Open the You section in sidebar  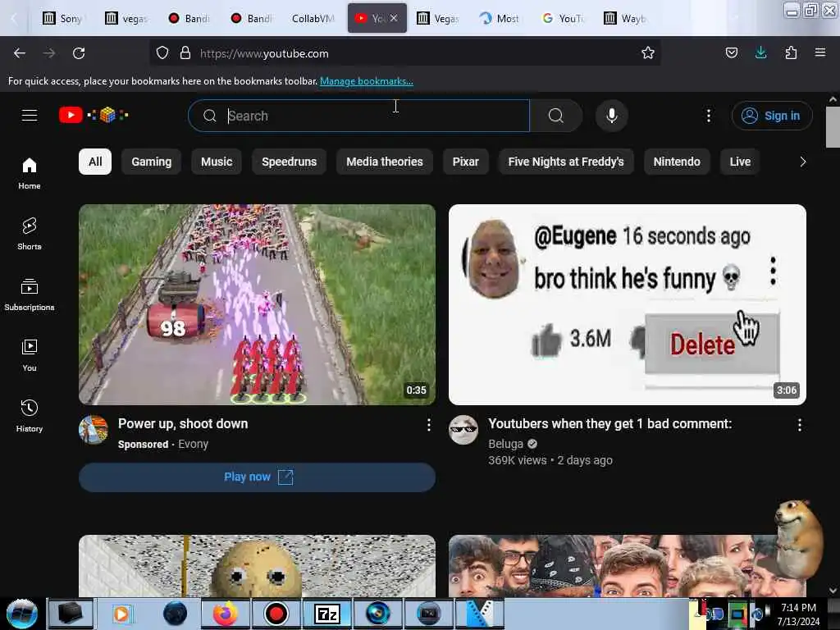[30, 355]
